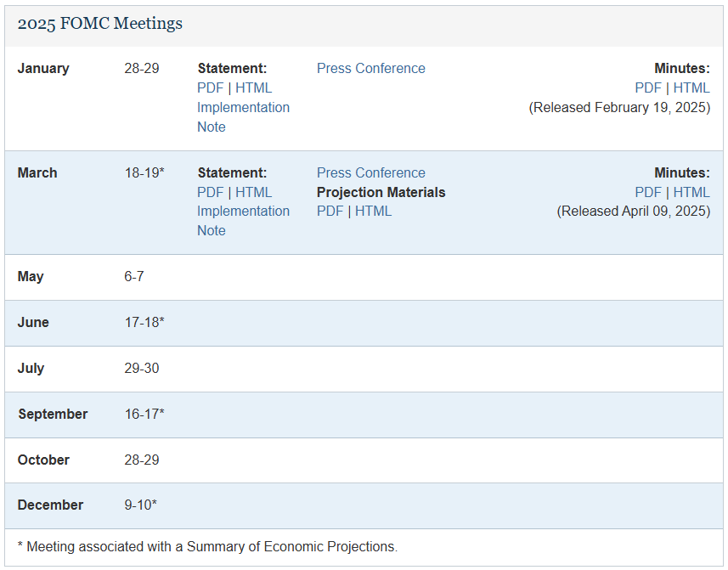The image size is (728, 570).
Task: Open January Implementation Note link
Action: tap(243, 108)
